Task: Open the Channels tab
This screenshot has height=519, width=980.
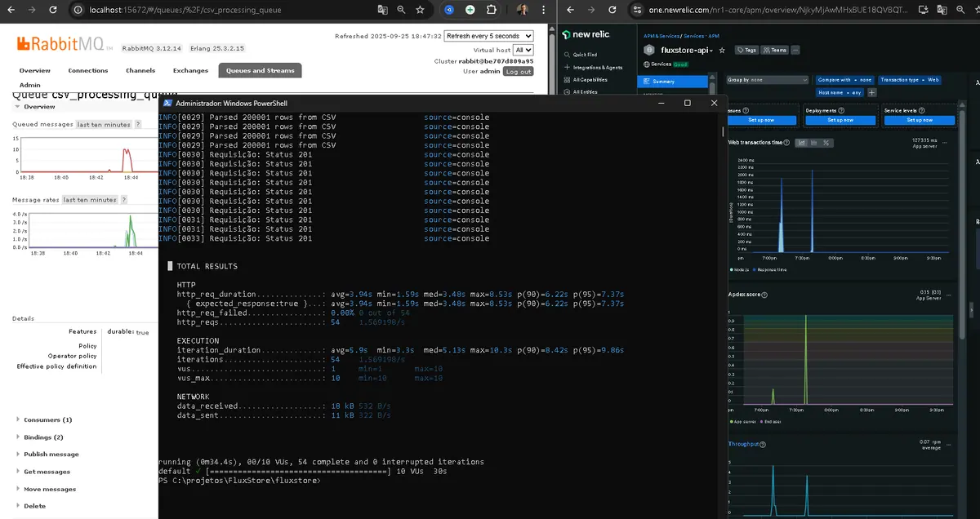Action: [x=140, y=70]
